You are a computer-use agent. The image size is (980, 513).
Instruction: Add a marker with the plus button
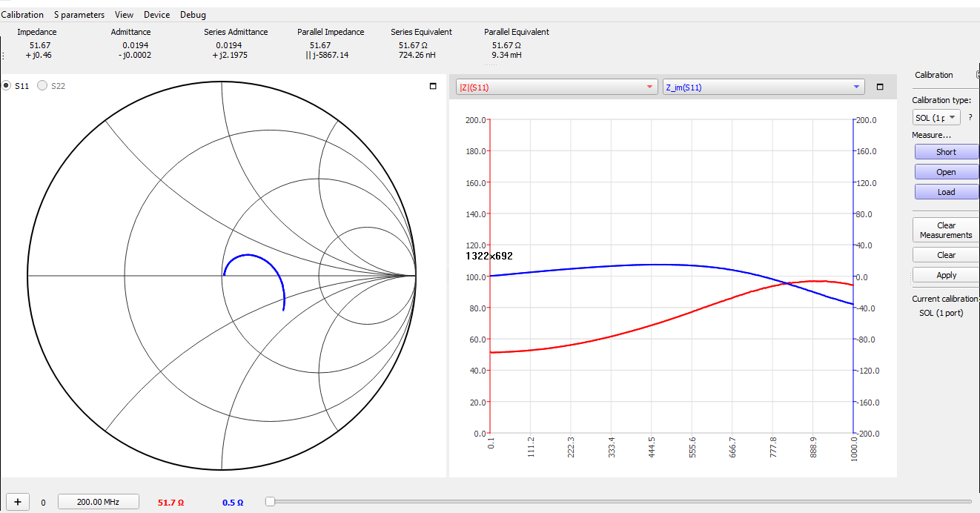point(18,502)
